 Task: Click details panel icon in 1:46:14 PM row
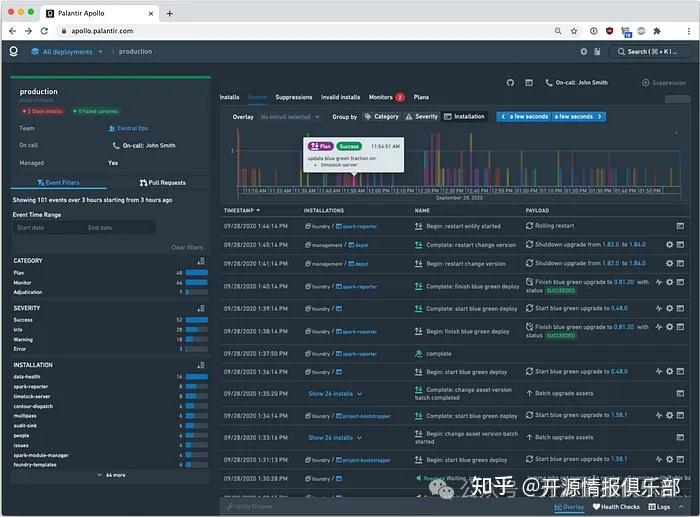click(680, 226)
